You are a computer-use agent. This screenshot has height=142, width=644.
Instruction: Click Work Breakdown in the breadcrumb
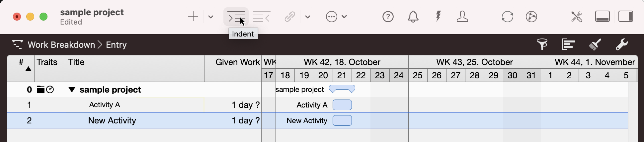point(61,45)
